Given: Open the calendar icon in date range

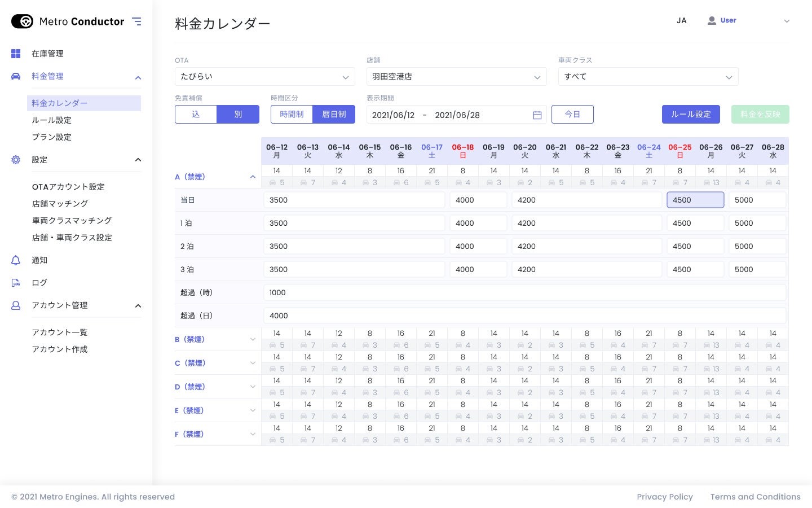Looking at the screenshot, I should tap(537, 115).
